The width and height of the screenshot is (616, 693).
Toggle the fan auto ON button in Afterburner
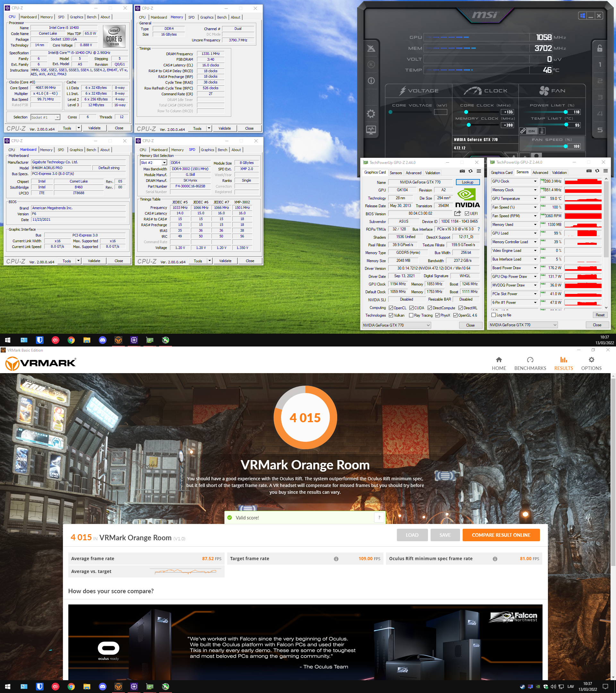click(532, 131)
